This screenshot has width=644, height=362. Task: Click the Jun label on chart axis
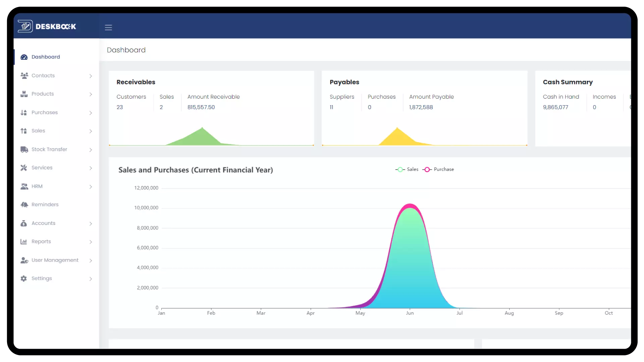tap(410, 313)
